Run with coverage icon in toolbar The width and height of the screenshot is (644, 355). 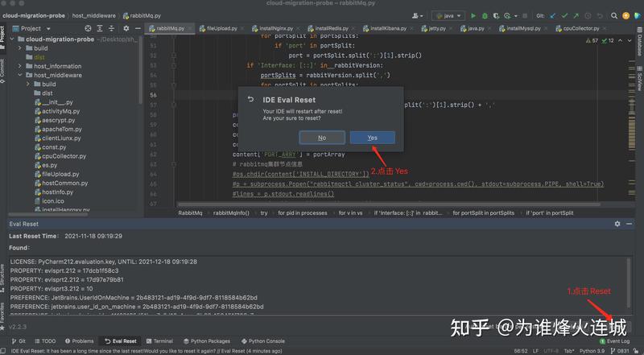point(496,15)
